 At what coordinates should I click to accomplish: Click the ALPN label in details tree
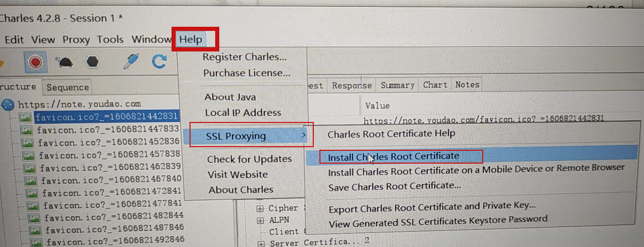(x=279, y=220)
